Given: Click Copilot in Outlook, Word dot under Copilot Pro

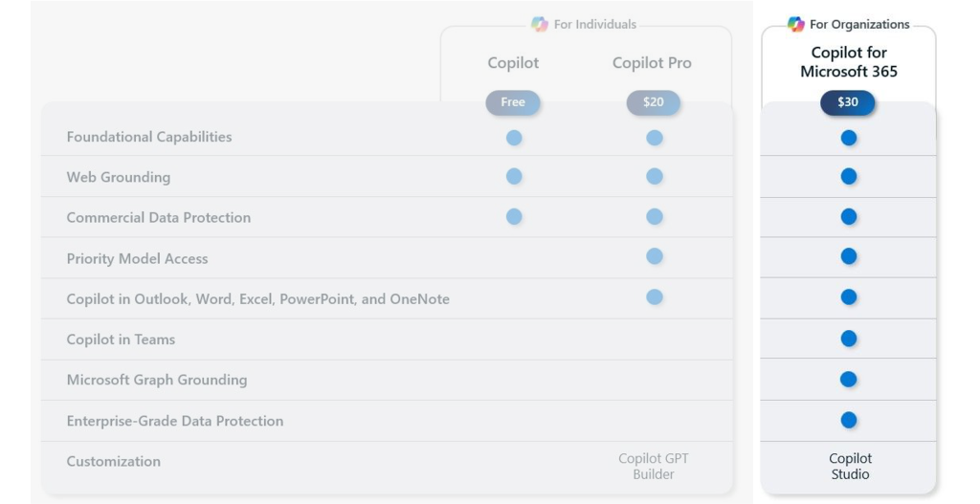Looking at the screenshot, I should click(655, 297).
